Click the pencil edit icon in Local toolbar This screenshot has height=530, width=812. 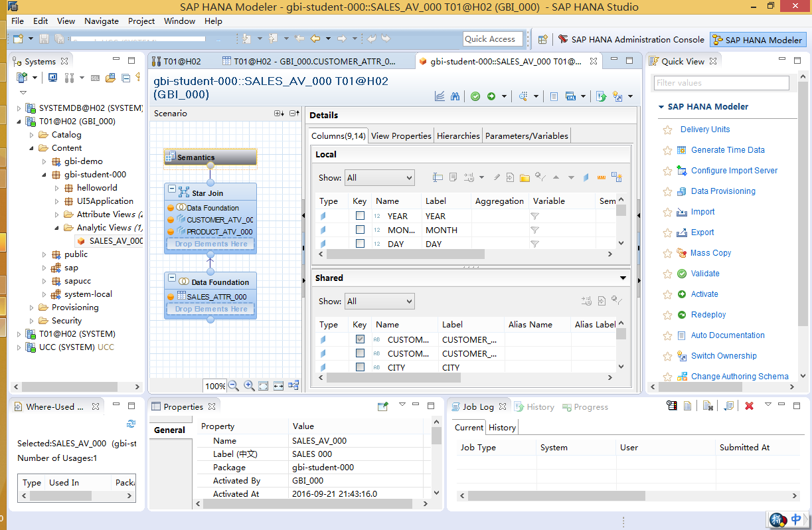497,177
